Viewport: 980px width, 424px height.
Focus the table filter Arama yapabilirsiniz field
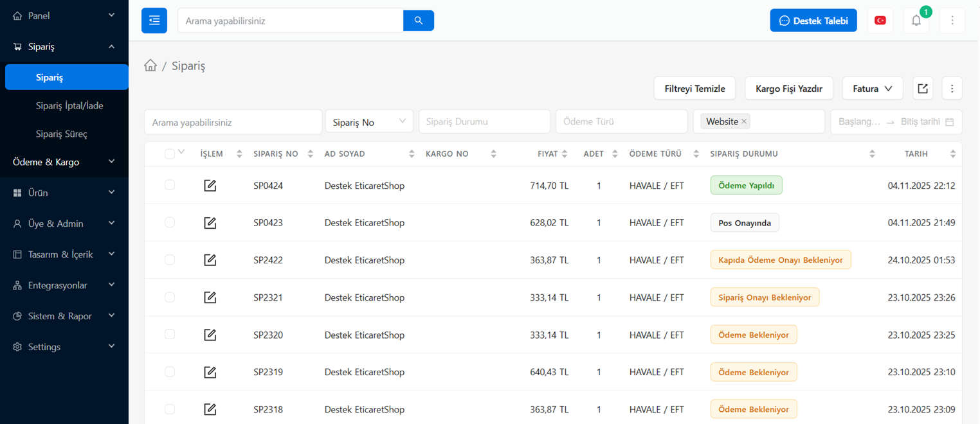tap(233, 122)
